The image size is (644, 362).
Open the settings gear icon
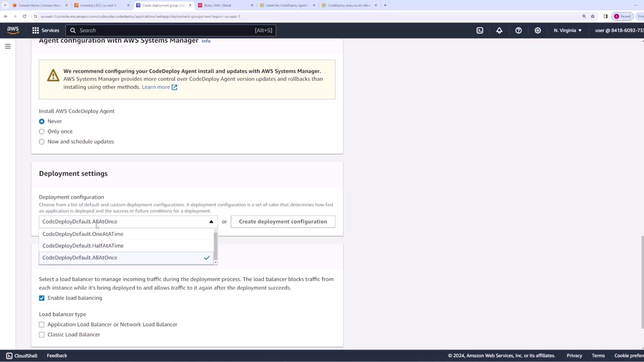[x=538, y=31]
